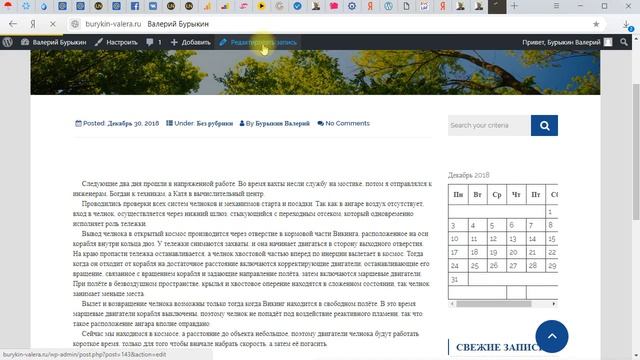
Task: Switch to the red umbrella tab
Action: pos(8,6)
